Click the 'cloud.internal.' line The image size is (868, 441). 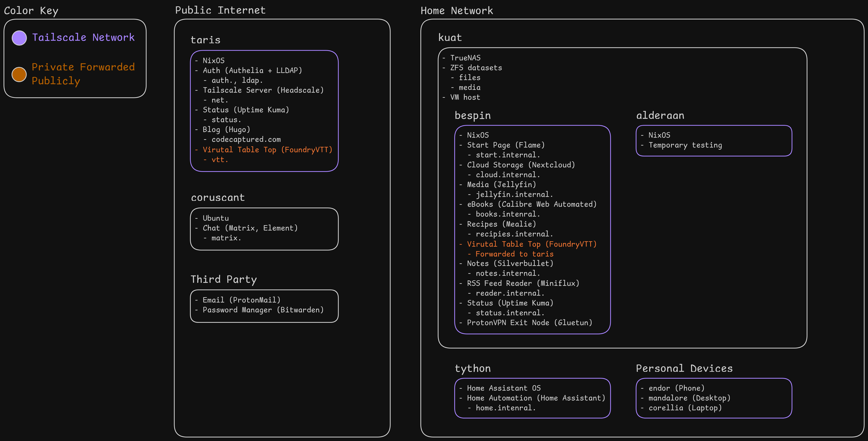coord(508,175)
